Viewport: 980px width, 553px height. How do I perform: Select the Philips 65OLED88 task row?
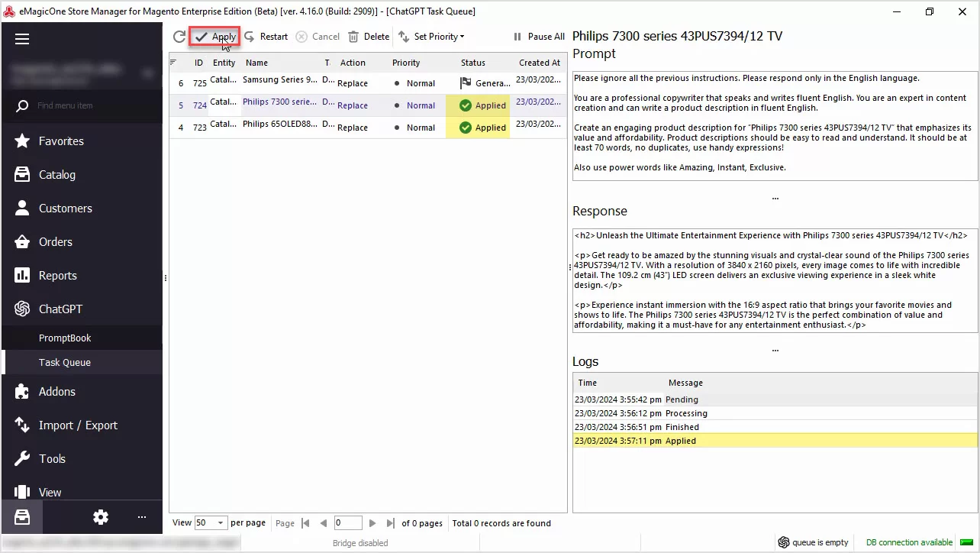tap(368, 128)
